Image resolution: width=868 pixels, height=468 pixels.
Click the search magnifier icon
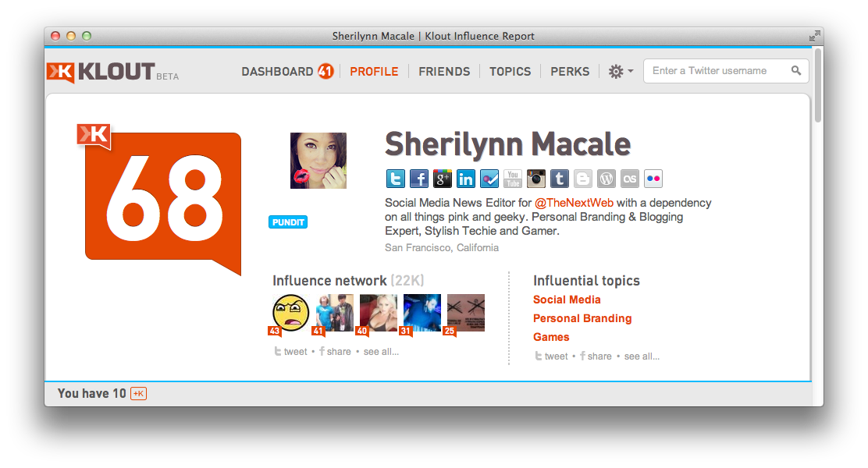(796, 70)
